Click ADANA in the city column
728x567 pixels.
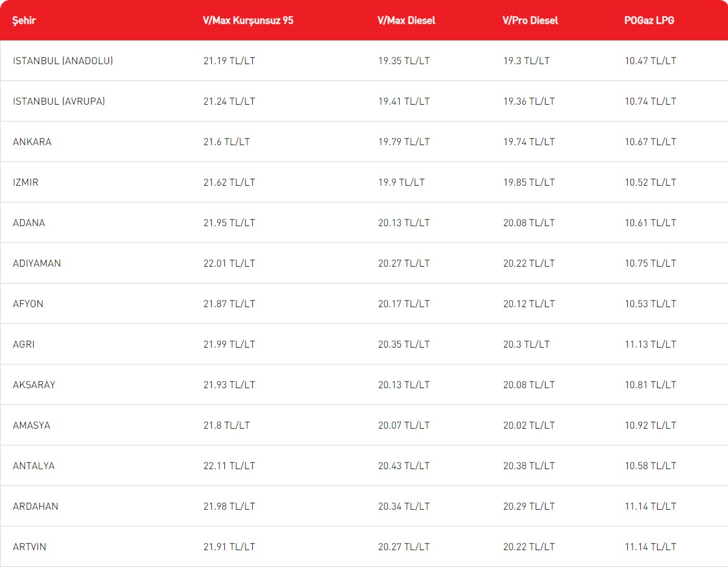29,223
